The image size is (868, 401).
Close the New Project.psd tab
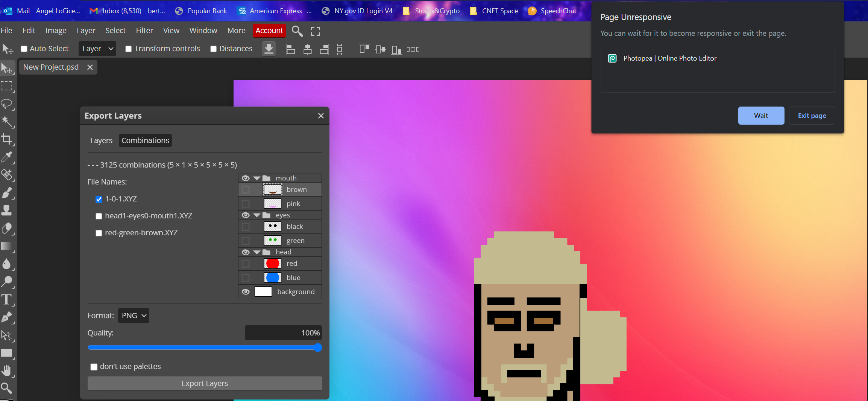(90, 67)
